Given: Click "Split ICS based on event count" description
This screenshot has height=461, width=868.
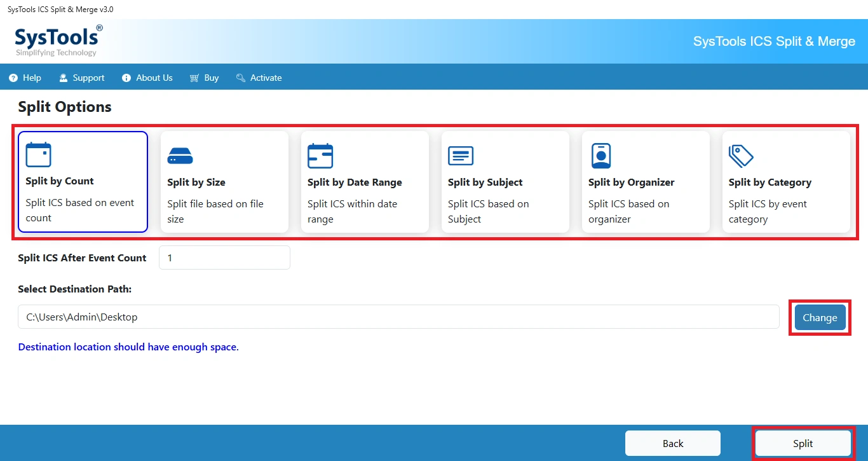Looking at the screenshot, I should (x=80, y=210).
